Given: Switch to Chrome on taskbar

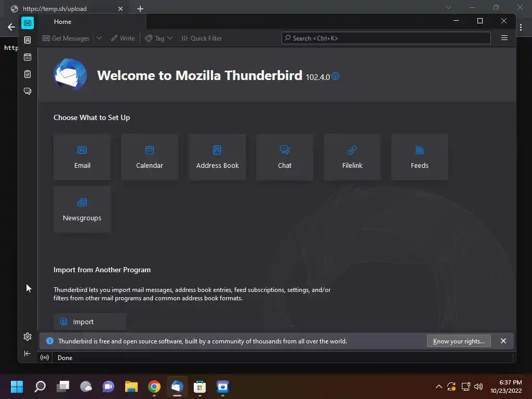Looking at the screenshot, I should pos(154,387).
